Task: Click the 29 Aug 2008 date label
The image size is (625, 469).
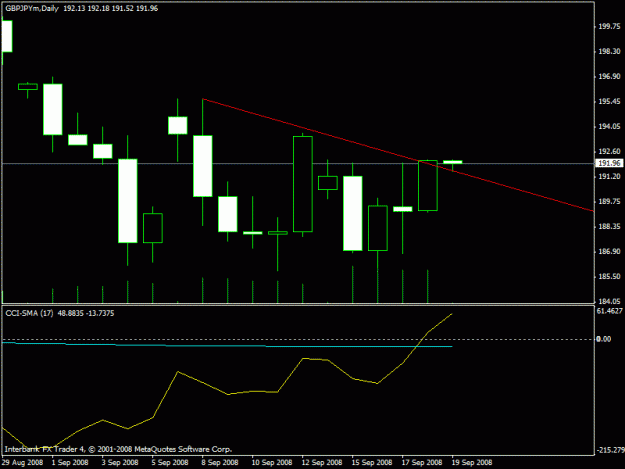Action: pos(22,462)
